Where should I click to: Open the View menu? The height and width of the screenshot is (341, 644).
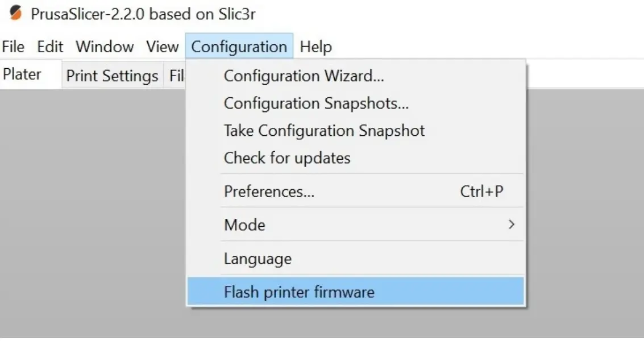tap(162, 47)
